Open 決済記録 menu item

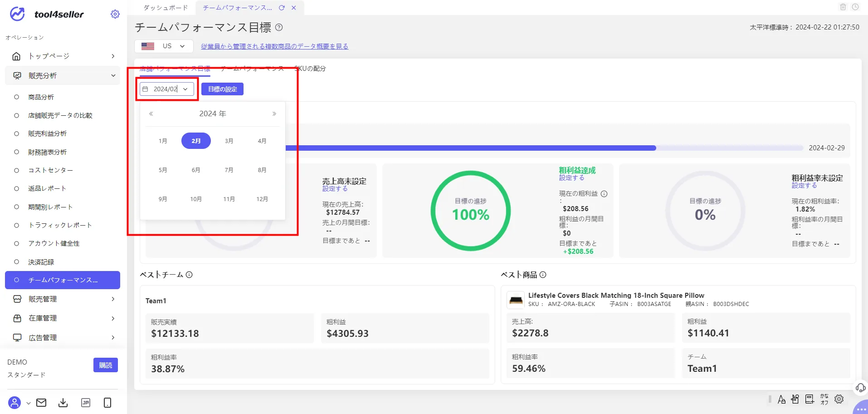tap(41, 262)
